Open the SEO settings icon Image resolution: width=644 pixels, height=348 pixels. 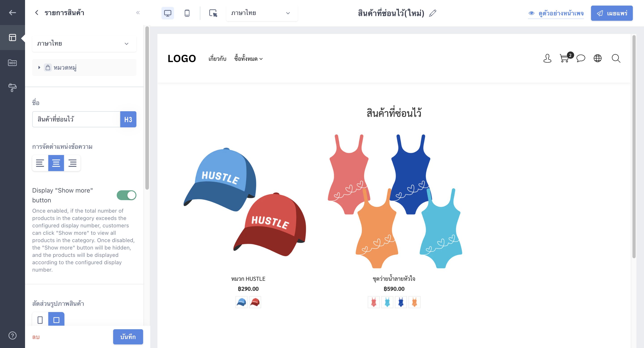(12, 63)
